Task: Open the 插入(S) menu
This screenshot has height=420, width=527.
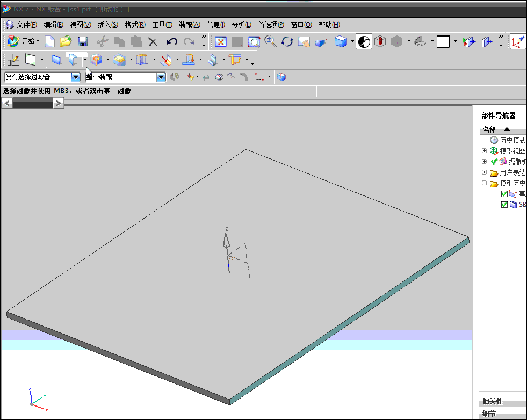Action: [108, 25]
